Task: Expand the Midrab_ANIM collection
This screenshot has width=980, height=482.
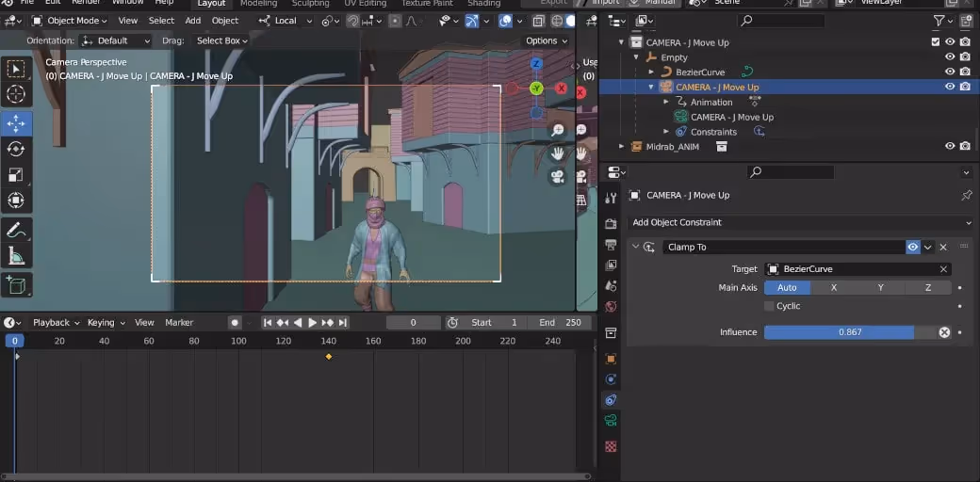Action: pos(621,146)
